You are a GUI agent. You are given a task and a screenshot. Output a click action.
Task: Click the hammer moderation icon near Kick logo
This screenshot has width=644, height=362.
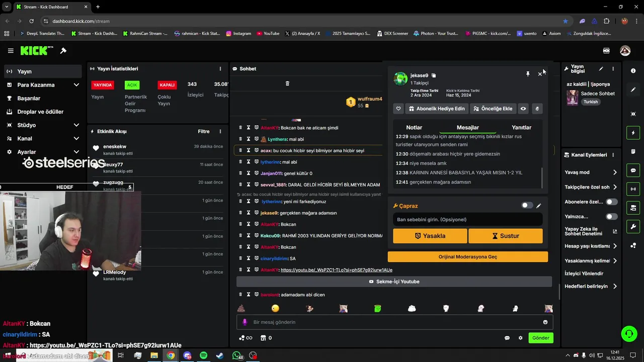click(x=63, y=51)
